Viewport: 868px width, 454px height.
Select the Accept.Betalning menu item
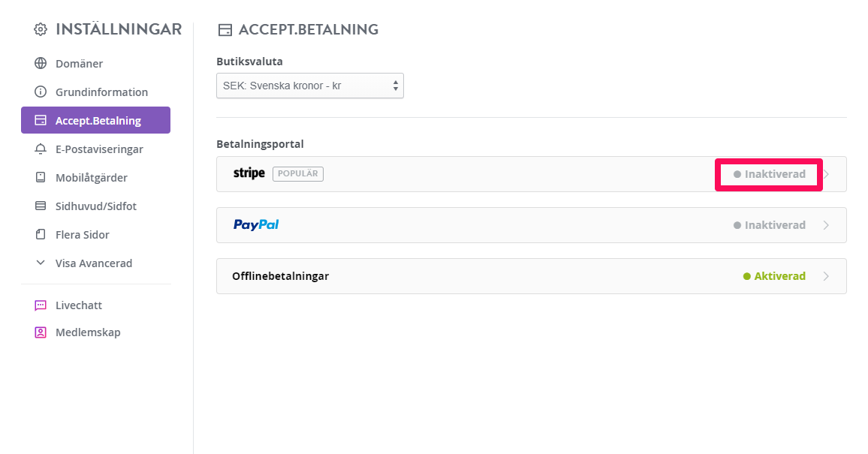click(x=96, y=120)
